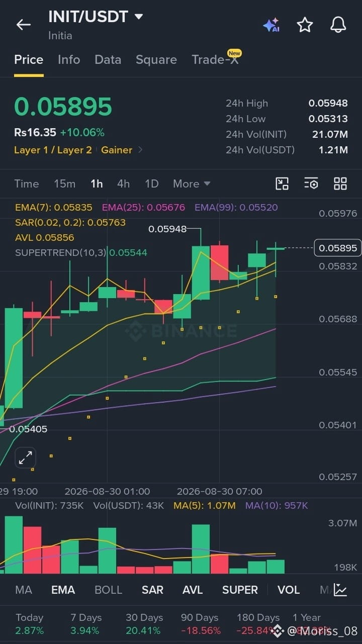Click the 24h Vol(INIT) value 21.07M
The height and width of the screenshot is (644, 362).
click(330, 134)
